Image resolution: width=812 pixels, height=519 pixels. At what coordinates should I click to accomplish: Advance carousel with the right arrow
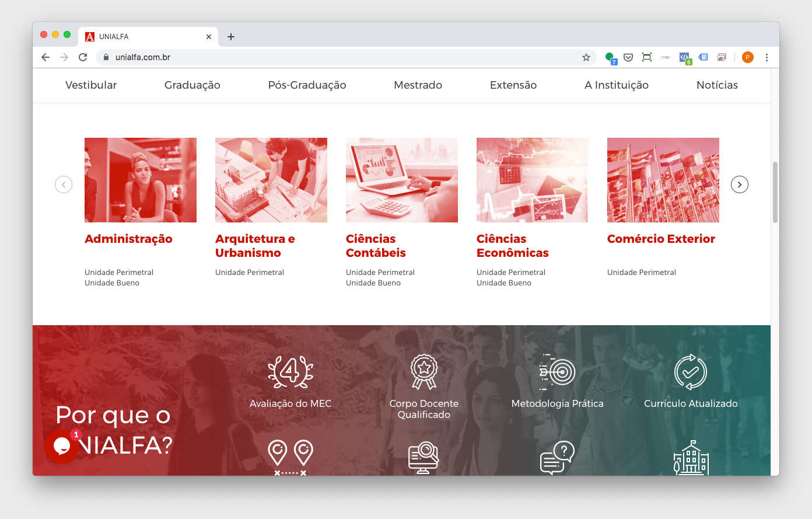click(740, 184)
